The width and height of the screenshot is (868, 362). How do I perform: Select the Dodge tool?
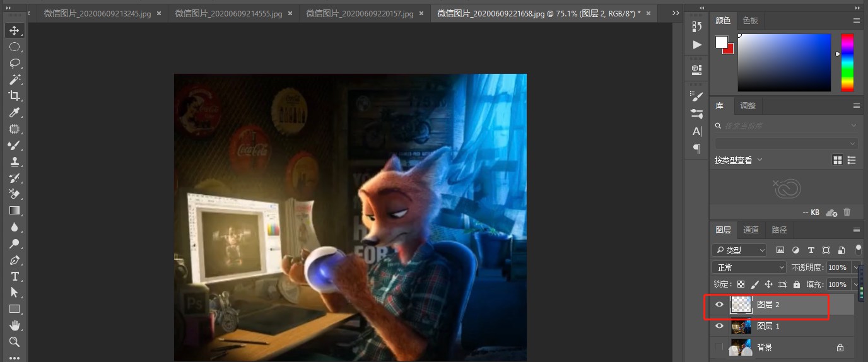pyautogui.click(x=15, y=243)
